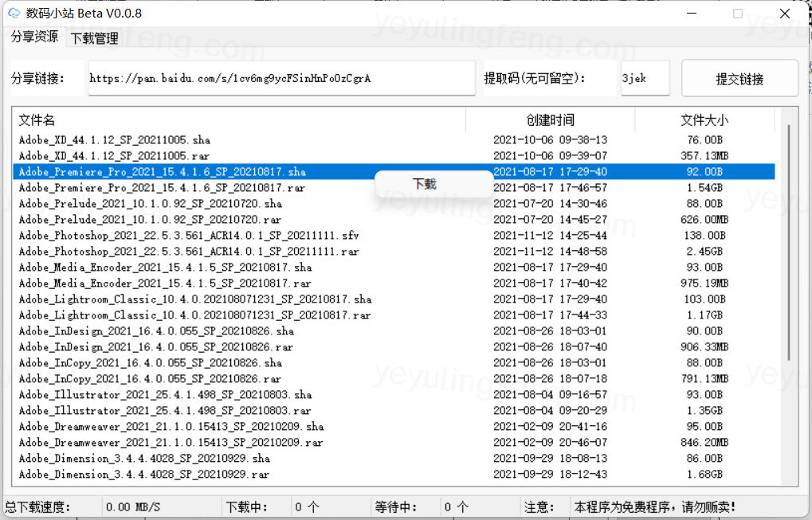Click the 提取码 input field containing 3jek
Viewport: 812px width, 520px height.
tap(645, 78)
